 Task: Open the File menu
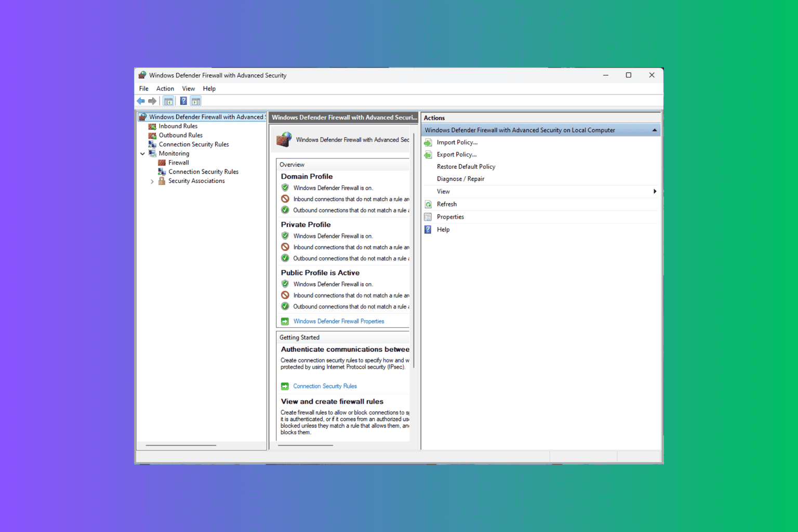[144, 88]
